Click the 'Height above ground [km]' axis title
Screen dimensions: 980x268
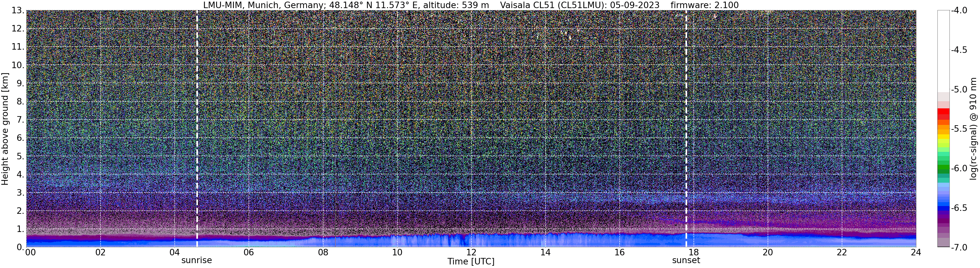(x=5, y=129)
